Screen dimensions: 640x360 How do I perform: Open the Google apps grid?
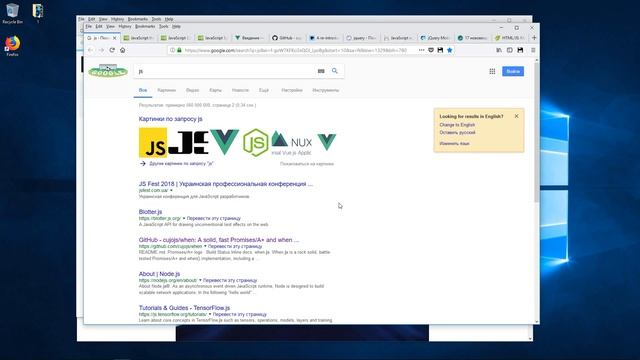pos(492,71)
